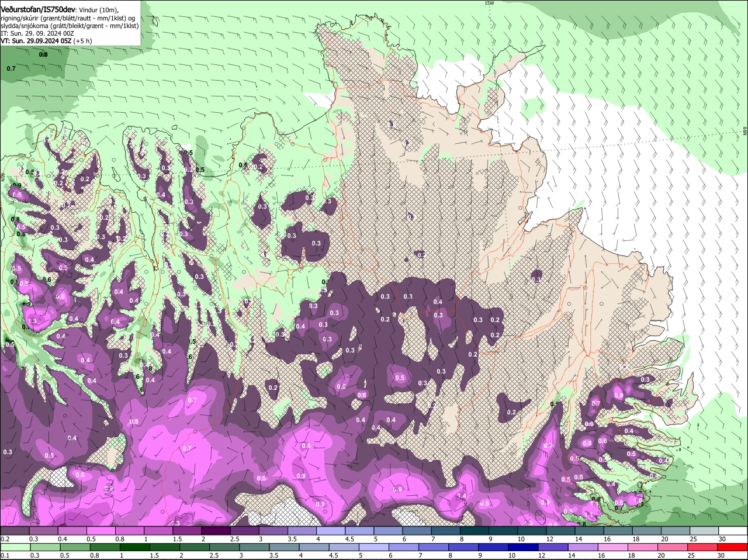The image size is (748, 560).
Task: Select the rain-scale swatch between 1.5 and 2
Action: pos(164,547)
